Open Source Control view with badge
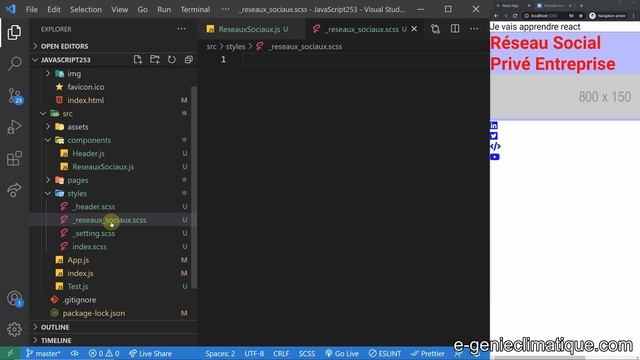The width and height of the screenshot is (640, 360). [15, 96]
